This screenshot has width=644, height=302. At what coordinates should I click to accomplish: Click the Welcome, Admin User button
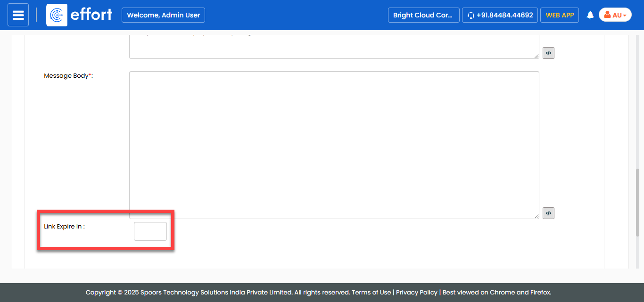163,15
